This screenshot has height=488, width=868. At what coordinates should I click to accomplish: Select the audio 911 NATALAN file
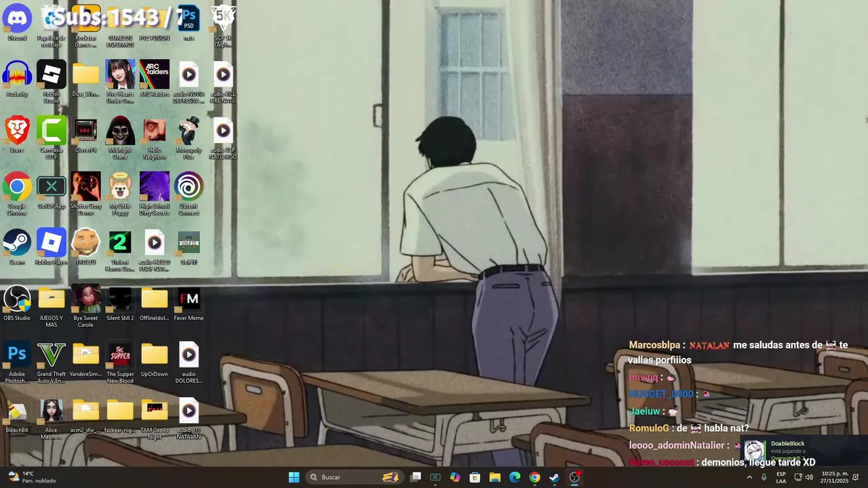[189, 418]
